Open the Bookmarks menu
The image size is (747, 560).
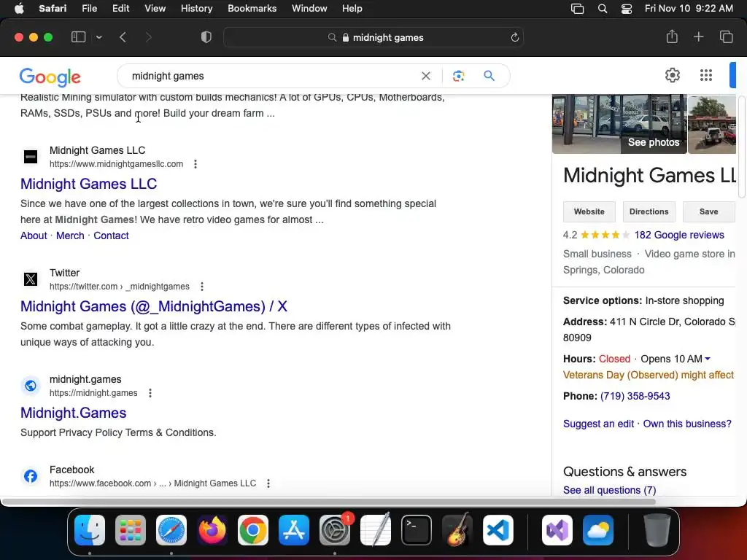tap(252, 9)
